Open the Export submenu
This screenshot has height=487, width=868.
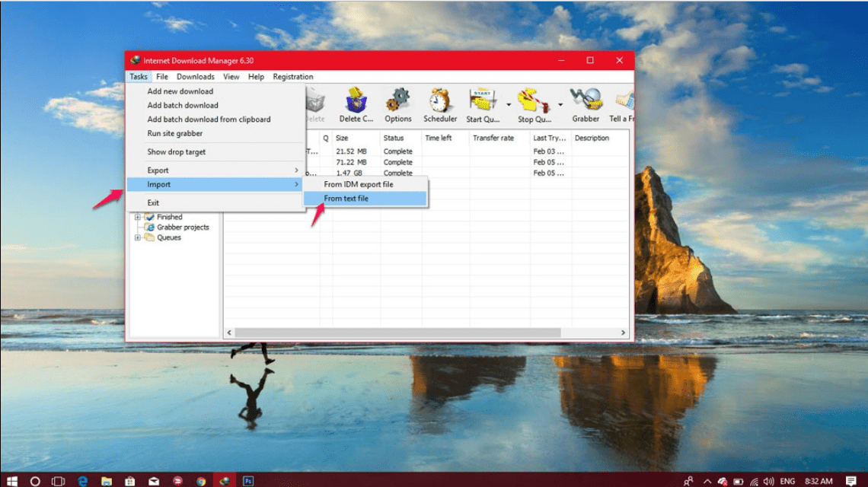pos(158,170)
